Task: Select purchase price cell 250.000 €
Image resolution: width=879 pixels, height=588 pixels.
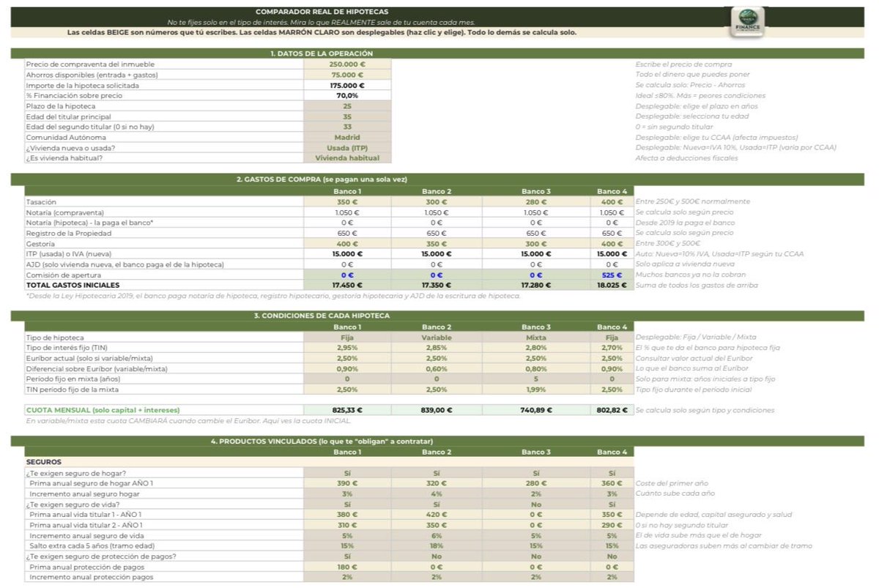Action: click(347, 64)
